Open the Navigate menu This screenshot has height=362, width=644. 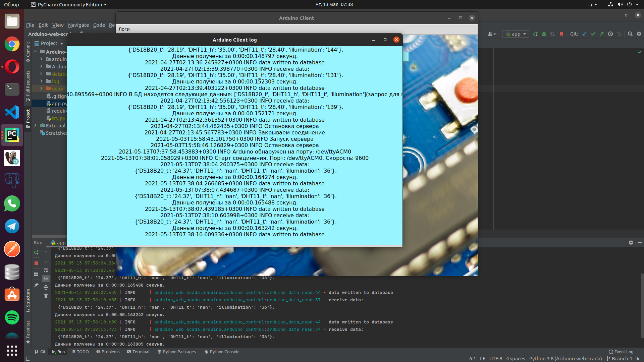tap(78, 25)
